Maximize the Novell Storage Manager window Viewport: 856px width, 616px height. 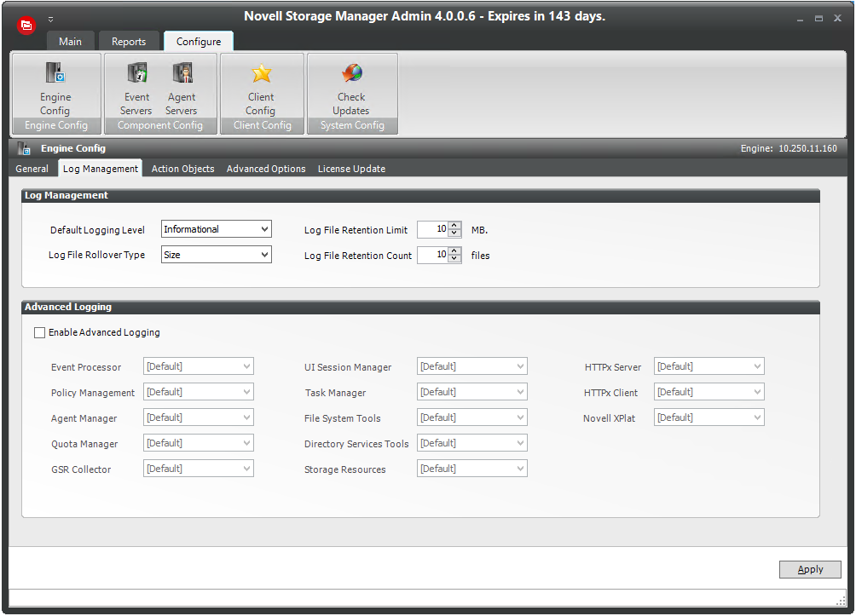(818, 19)
